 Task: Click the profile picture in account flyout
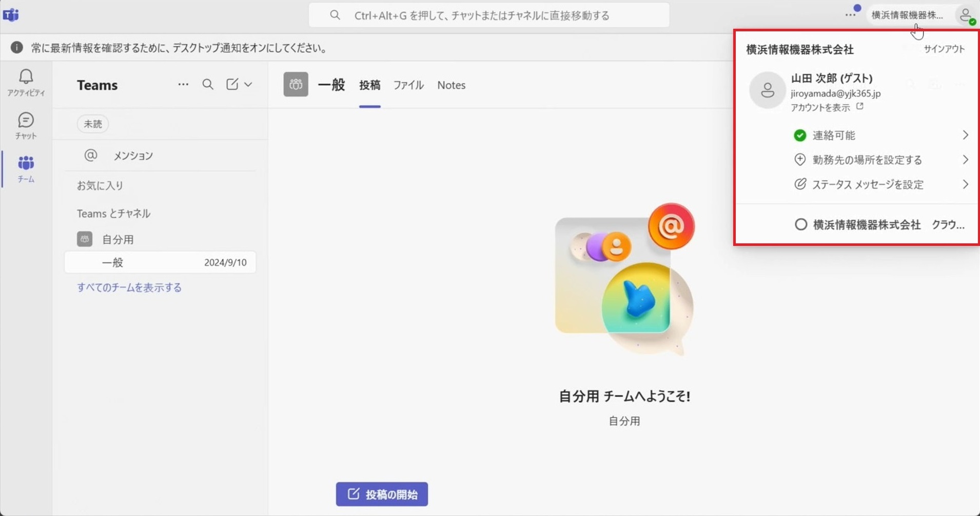coord(767,90)
